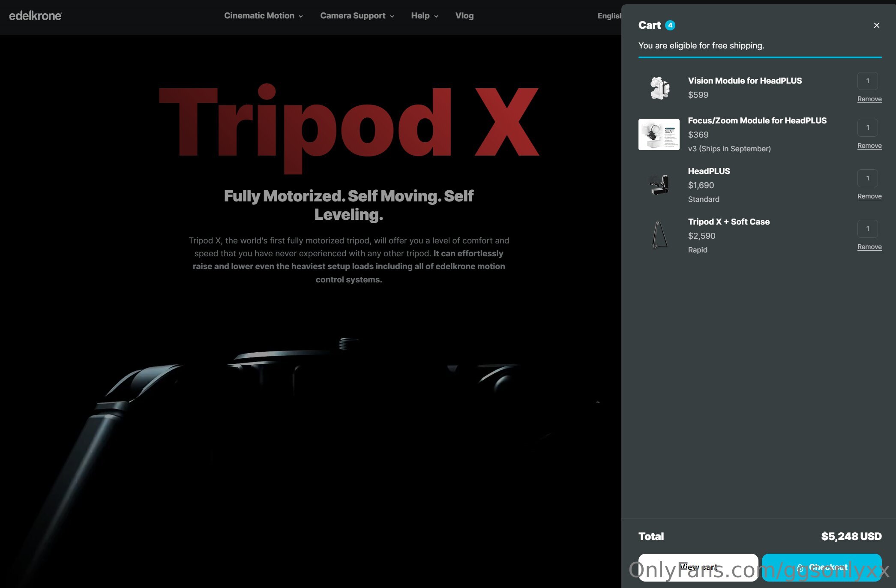Open Tripod X + Soft Case product
The width and height of the screenshot is (896, 588).
(x=729, y=222)
